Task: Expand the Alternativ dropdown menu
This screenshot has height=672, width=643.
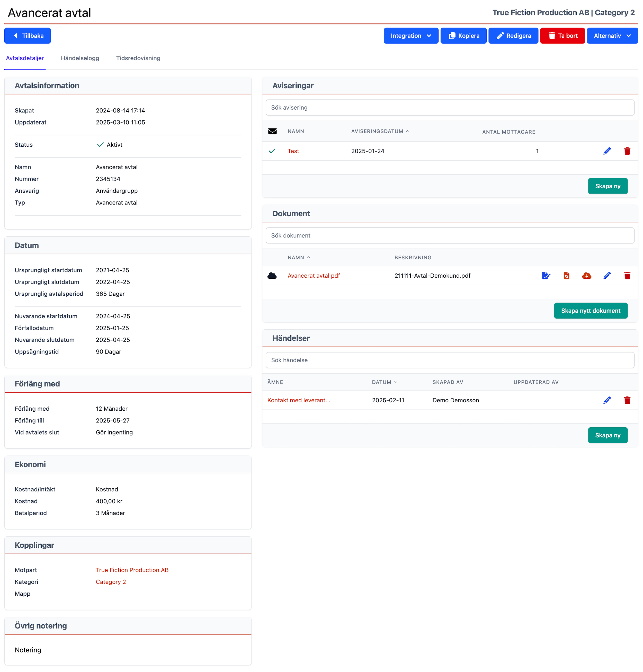Action: pyautogui.click(x=612, y=36)
